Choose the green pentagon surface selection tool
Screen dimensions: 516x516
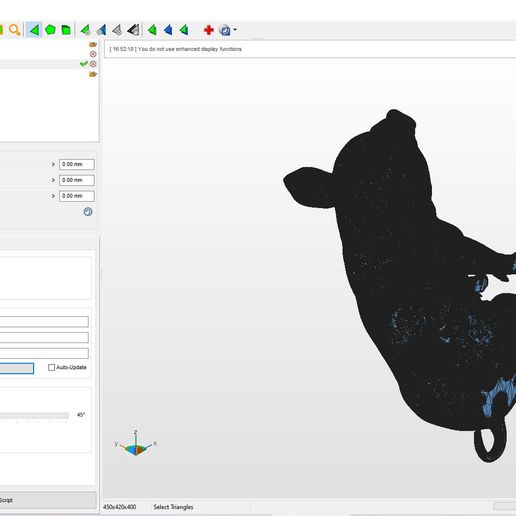coord(50,30)
